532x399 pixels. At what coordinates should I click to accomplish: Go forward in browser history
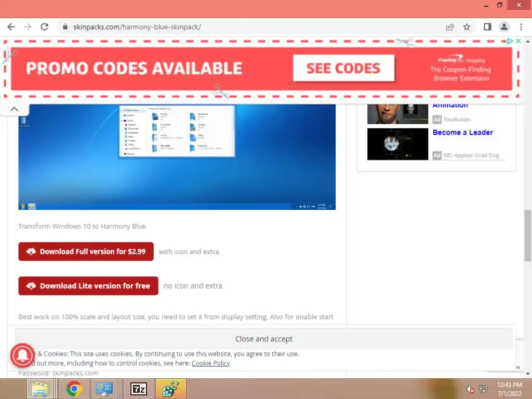click(x=28, y=27)
